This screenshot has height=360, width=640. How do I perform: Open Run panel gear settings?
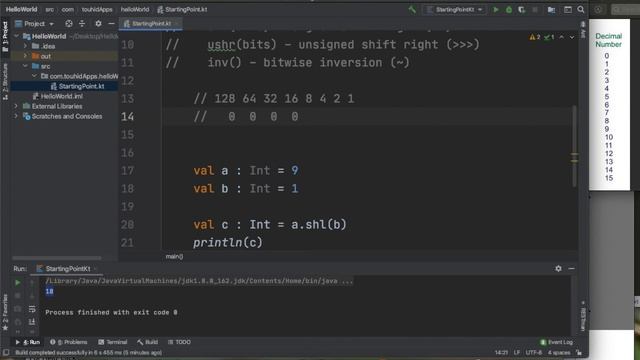(558, 269)
